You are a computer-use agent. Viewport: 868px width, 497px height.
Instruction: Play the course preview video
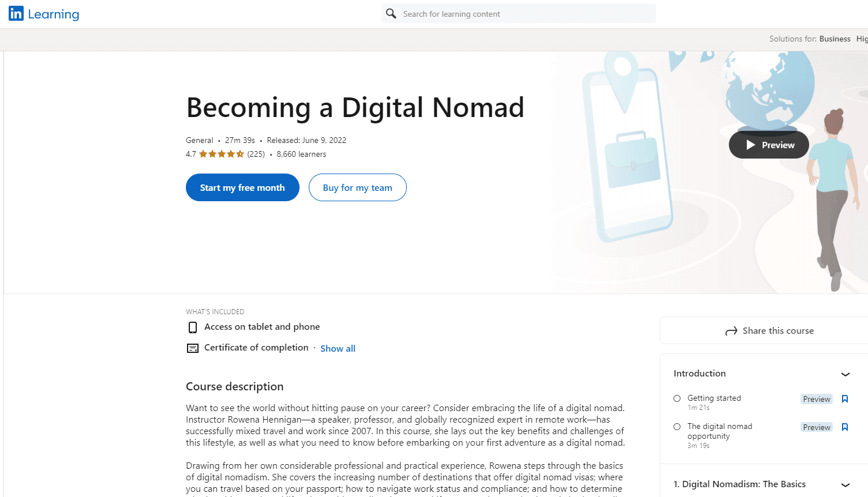(769, 145)
